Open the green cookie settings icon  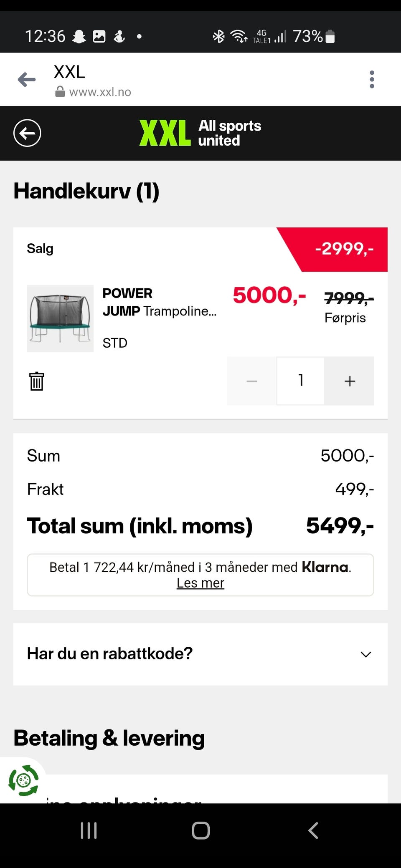pos(23,780)
